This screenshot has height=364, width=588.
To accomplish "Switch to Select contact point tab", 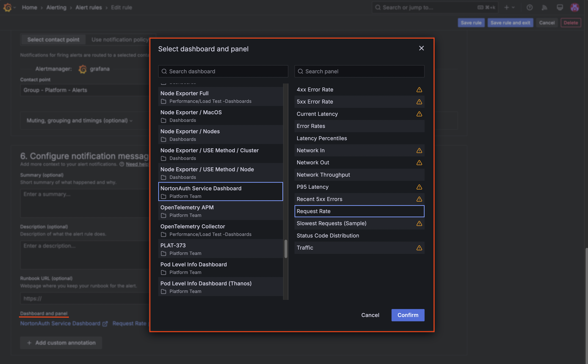I will tap(53, 39).
